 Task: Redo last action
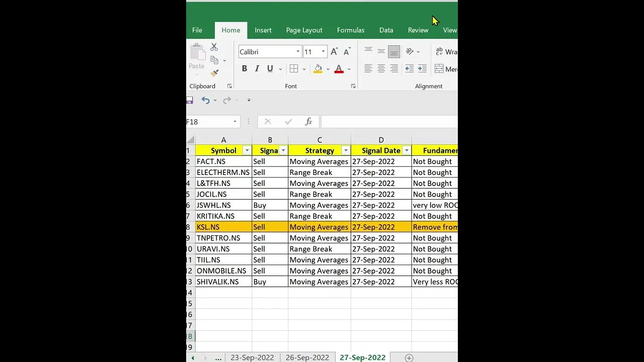click(x=227, y=100)
